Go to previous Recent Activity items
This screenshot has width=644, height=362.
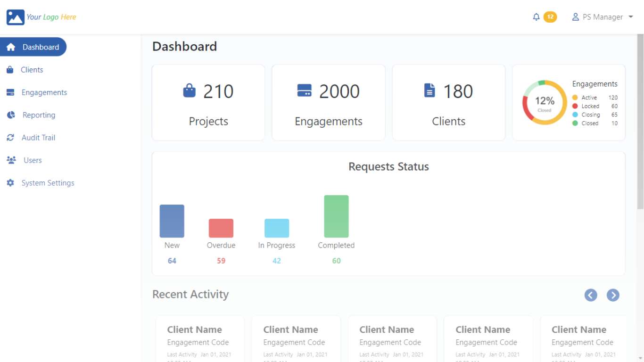pos(591,295)
